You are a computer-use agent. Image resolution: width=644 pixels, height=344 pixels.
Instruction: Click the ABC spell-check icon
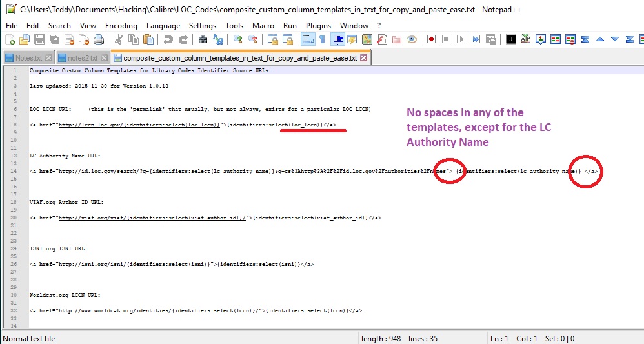[525, 39]
